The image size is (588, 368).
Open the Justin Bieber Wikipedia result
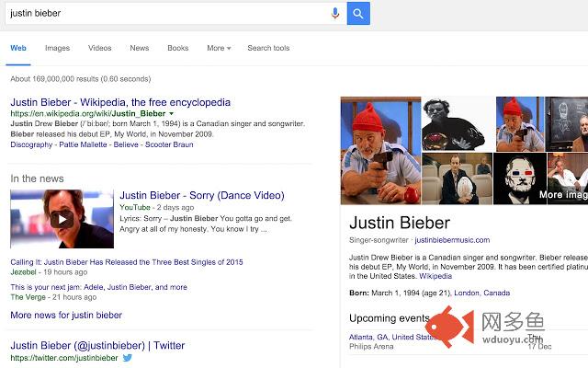(x=120, y=102)
